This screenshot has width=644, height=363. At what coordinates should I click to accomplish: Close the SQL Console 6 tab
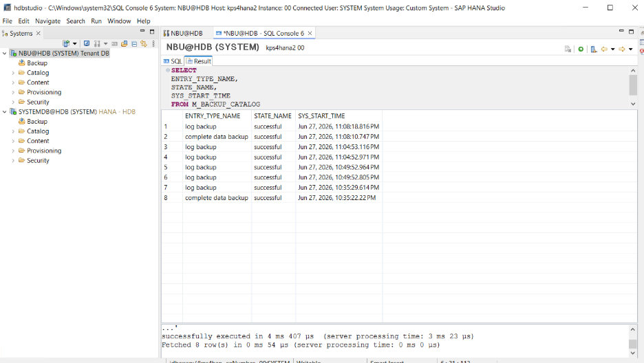point(310,33)
